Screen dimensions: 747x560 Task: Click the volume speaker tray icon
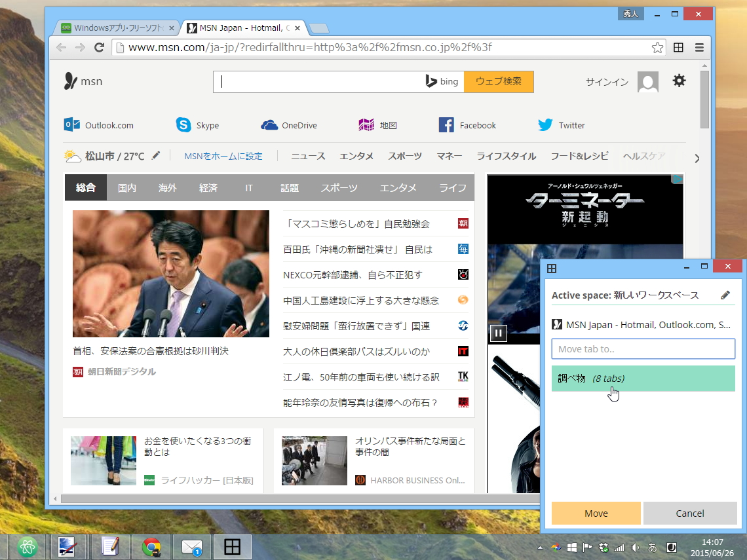coord(635,548)
